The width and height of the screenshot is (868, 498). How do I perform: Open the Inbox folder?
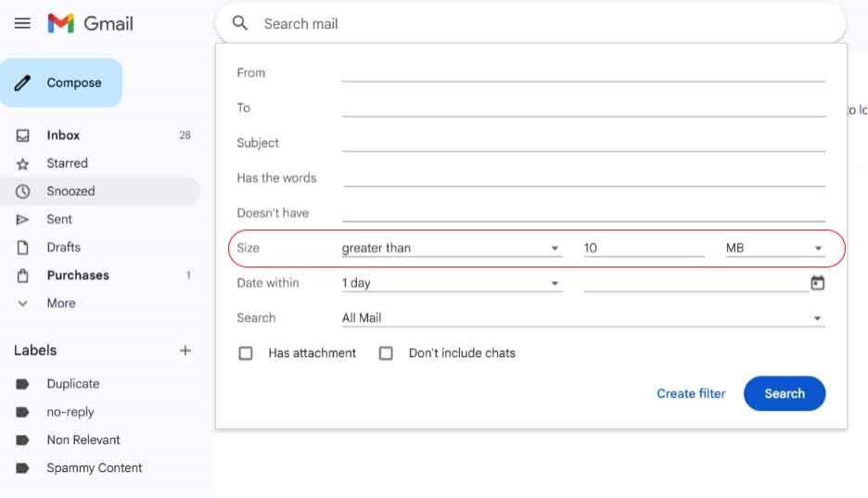[x=63, y=135]
